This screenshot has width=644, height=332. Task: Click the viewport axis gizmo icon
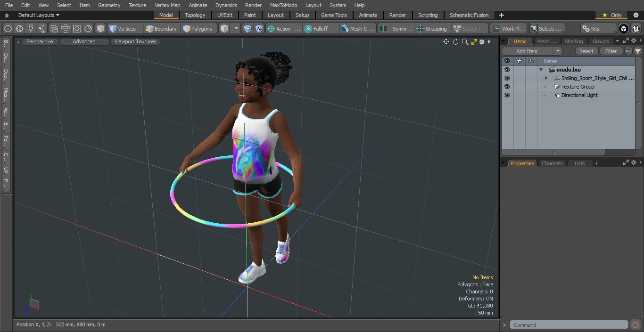tap(33, 304)
